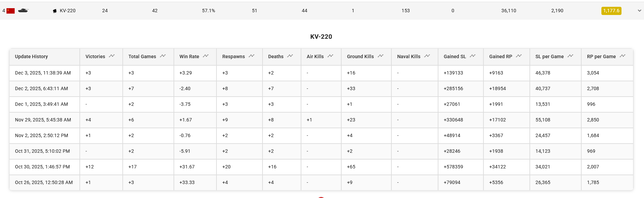Click the yellow 1,177.6 score badge
644x198 pixels.
611,11
